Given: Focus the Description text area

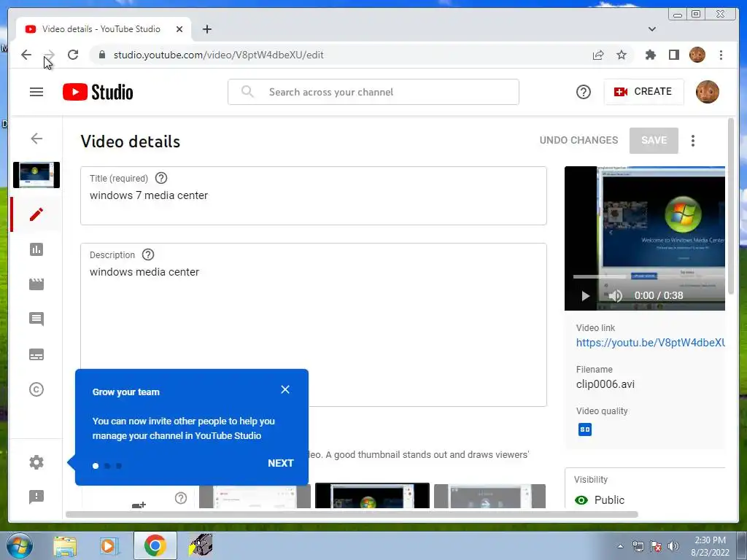Looking at the screenshot, I should coord(314,324).
